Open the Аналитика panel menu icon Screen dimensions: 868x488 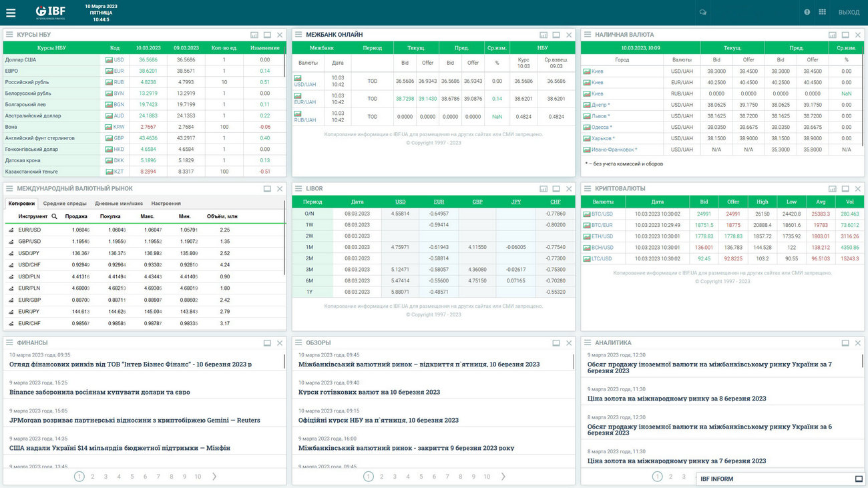point(588,342)
